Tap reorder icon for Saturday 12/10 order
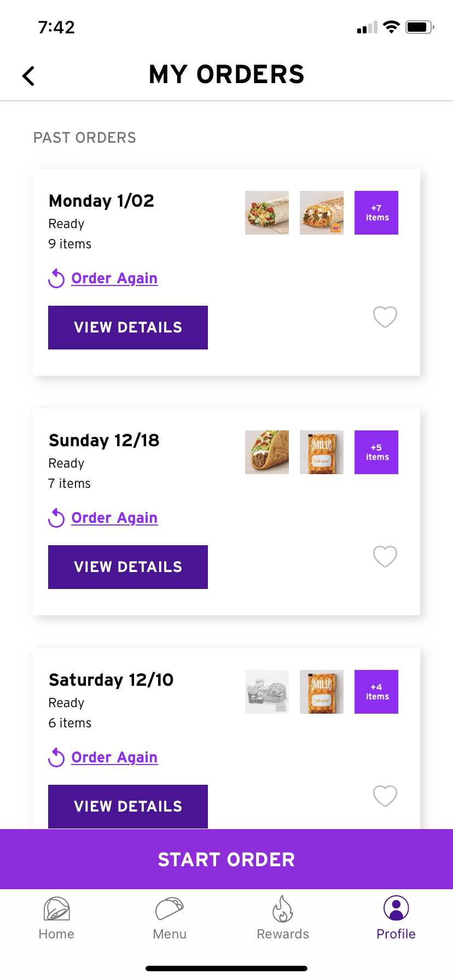This screenshot has height=980, width=453. [56, 757]
